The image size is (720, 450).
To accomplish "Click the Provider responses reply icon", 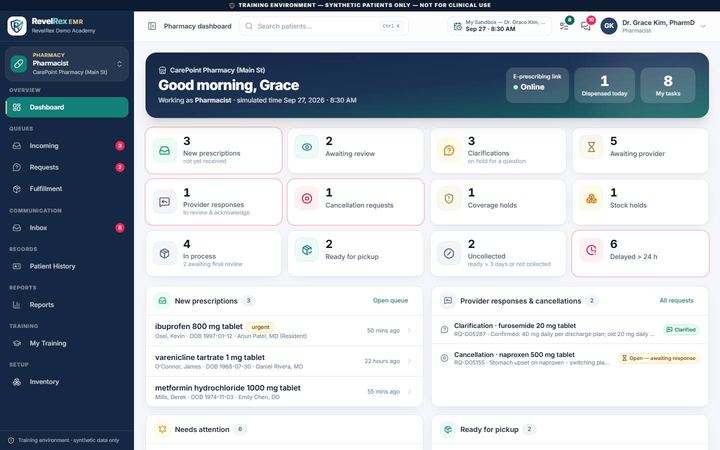I will [x=164, y=202].
